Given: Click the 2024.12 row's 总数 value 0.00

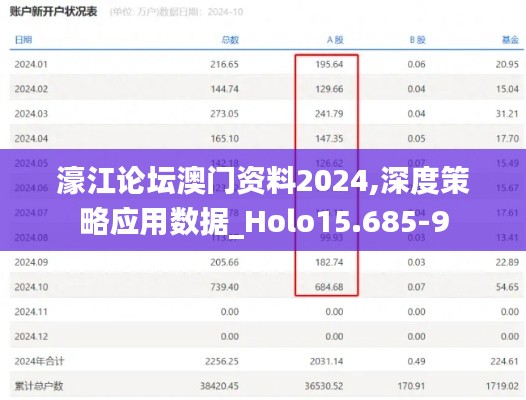Looking at the screenshot, I should pyautogui.click(x=230, y=337).
